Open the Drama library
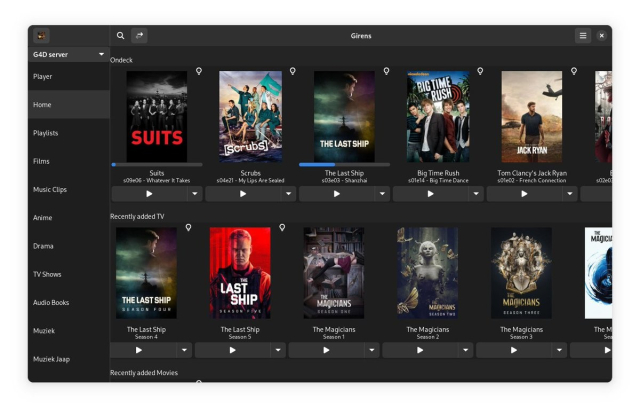Image resolution: width=640 pixels, height=413 pixels. click(x=69, y=246)
